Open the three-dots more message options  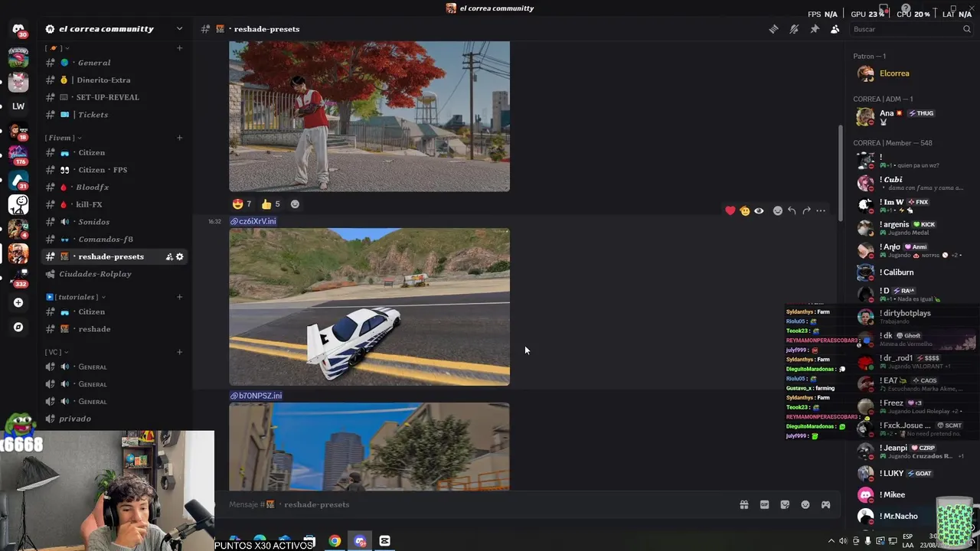(821, 210)
